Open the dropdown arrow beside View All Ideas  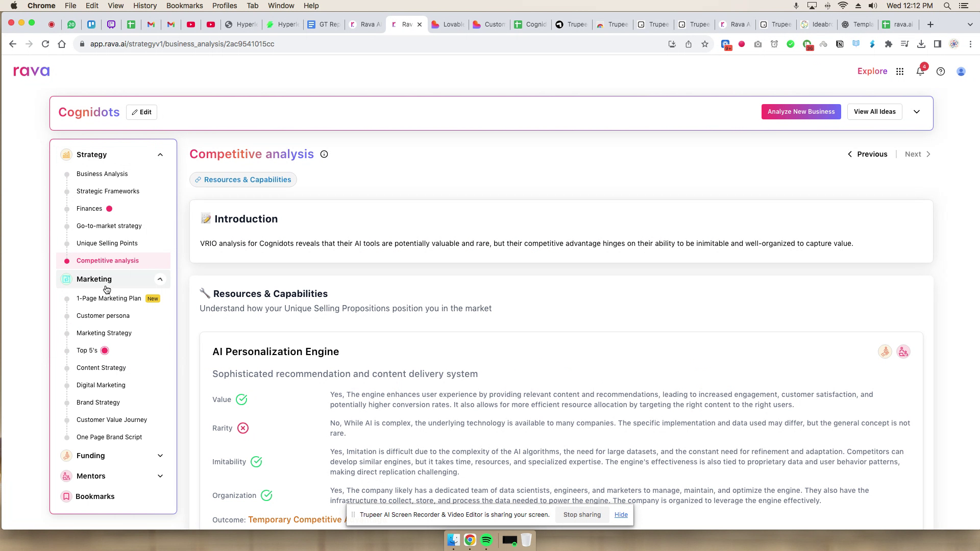(917, 111)
